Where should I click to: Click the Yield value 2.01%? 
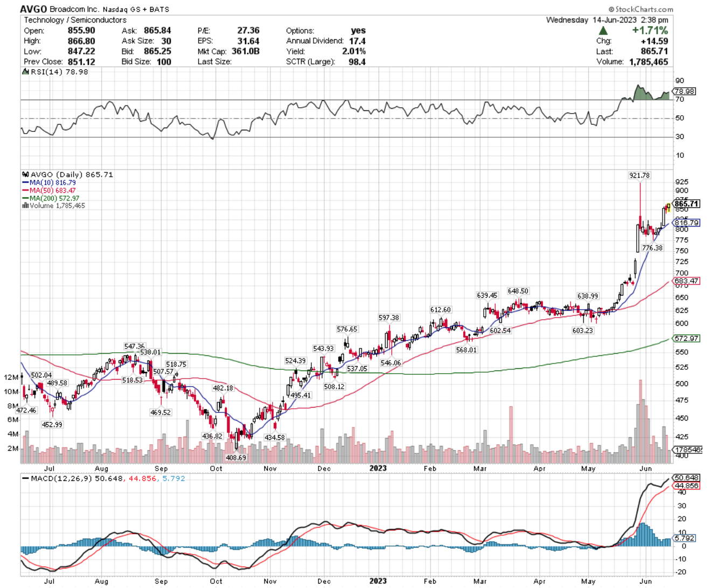(354, 51)
